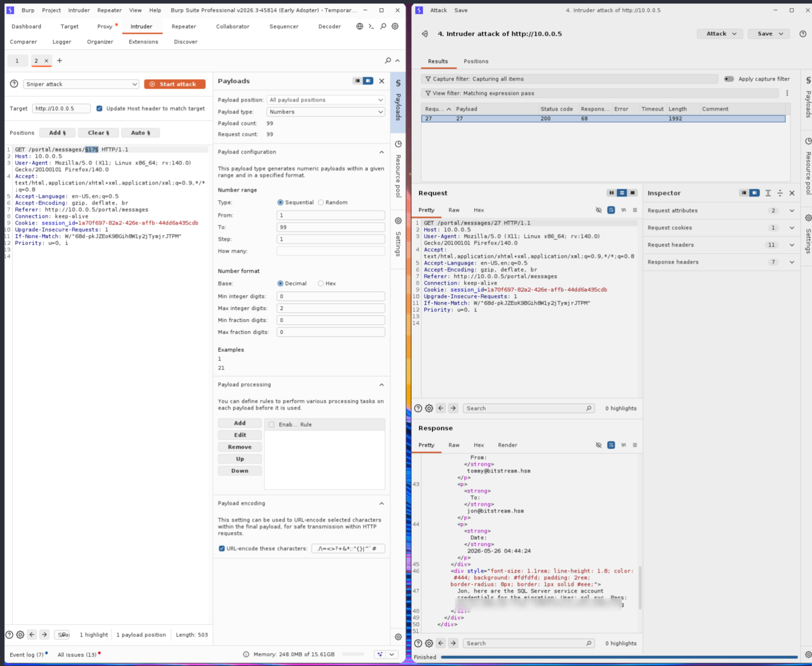Add a new Intruder tab
Viewport: 812px width, 666px height.
coord(60,61)
